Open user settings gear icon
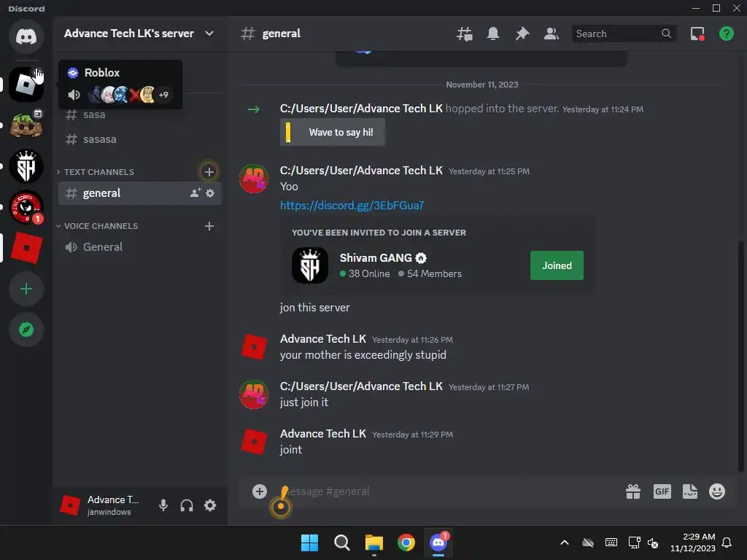 pos(210,505)
